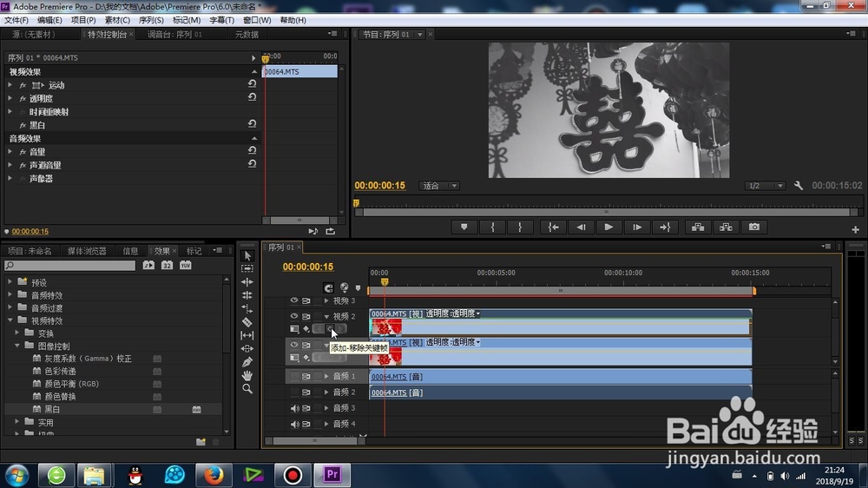Open 适合 zoom level dropdown

click(439, 186)
